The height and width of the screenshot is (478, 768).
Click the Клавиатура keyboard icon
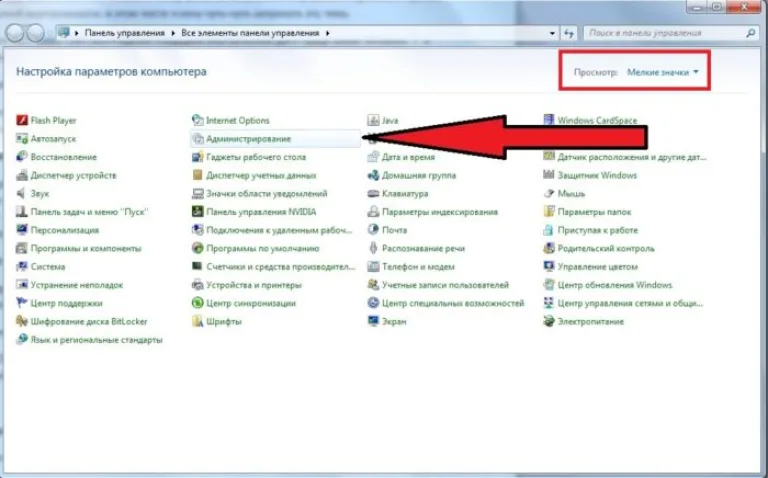point(373,193)
